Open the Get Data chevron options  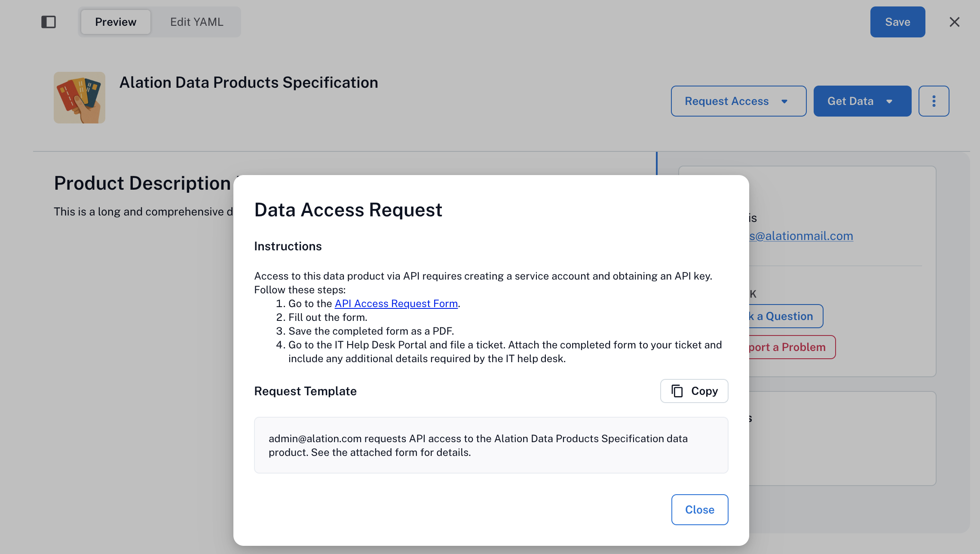[890, 101]
